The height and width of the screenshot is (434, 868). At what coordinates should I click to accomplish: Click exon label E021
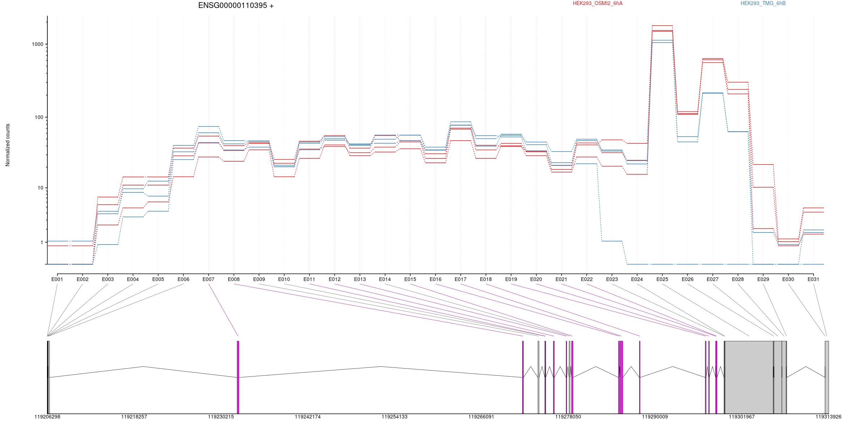pyautogui.click(x=561, y=279)
